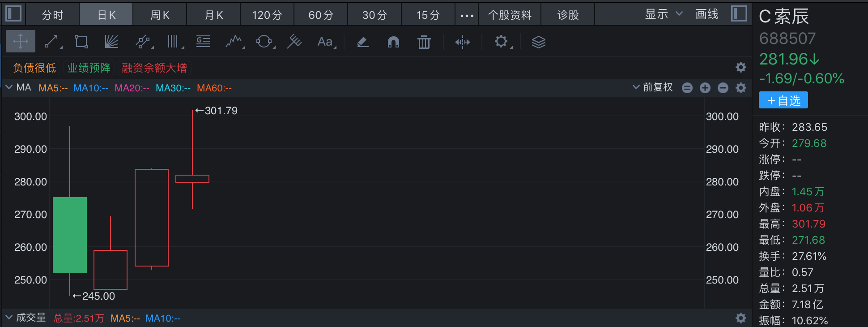Activate the eraser tool
868x327 pixels.
tap(363, 42)
